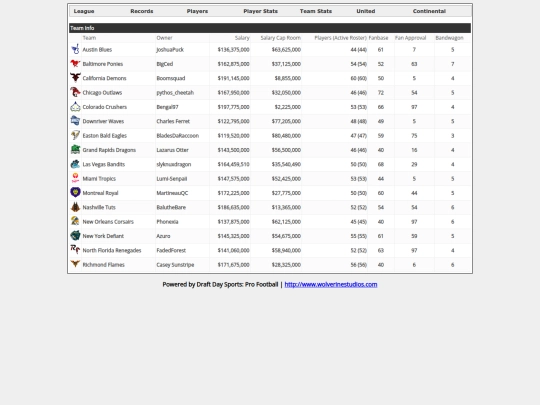540x405 pixels.
Task: Select owner name BladesDaRaccoon
Action: click(178, 136)
